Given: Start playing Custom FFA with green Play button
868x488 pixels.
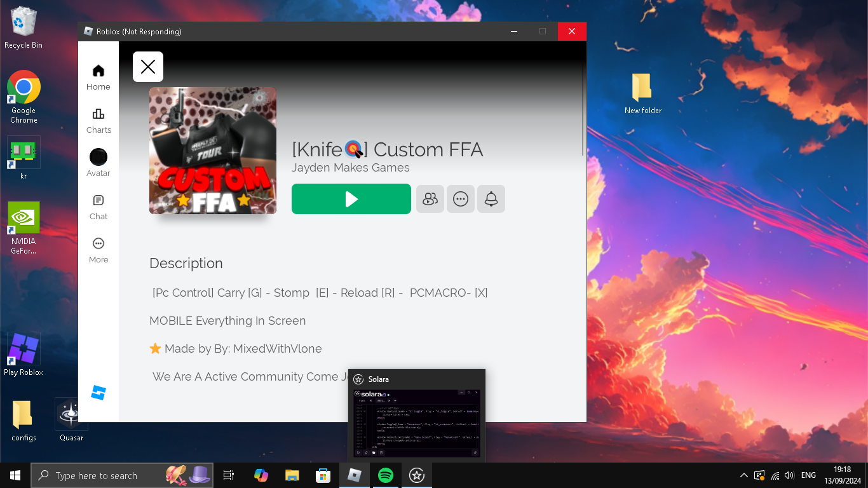Looking at the screenshot, I should [x=351, y=199].
